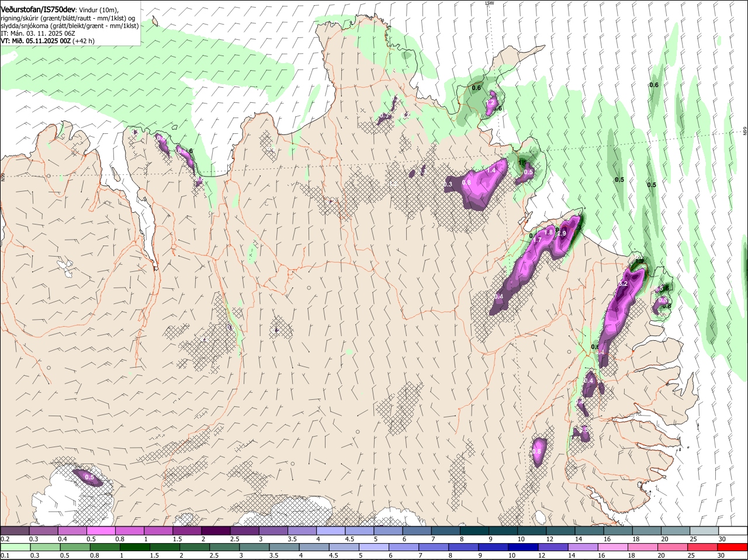The height and width of the screenshot is (560, 748).
Task: Pick the dark navy blue swatch in rain legend
Action: tap(522, 547)
